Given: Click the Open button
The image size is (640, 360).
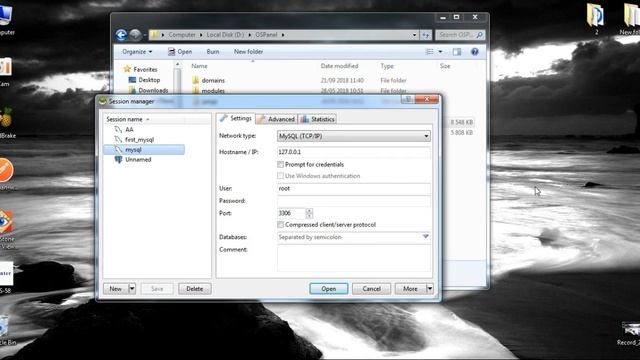Looking at the screenshot, I should [x=329, y=289].
